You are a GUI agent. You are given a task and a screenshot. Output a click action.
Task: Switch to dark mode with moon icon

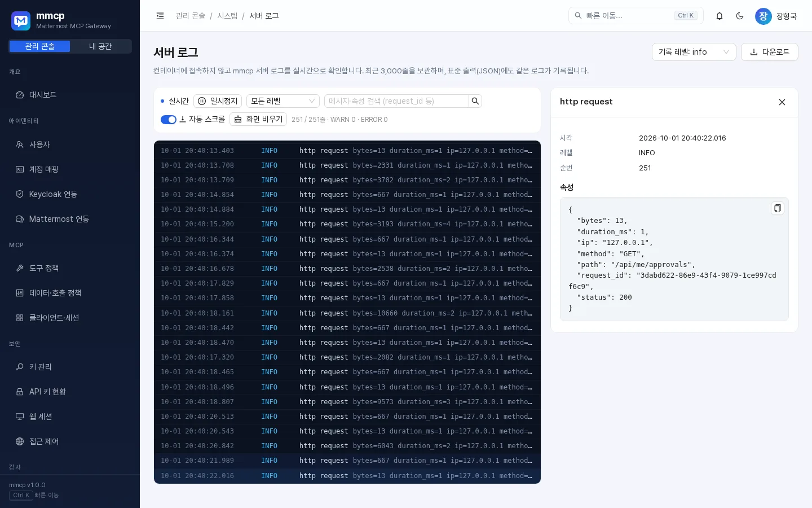(x=740, y=16)
